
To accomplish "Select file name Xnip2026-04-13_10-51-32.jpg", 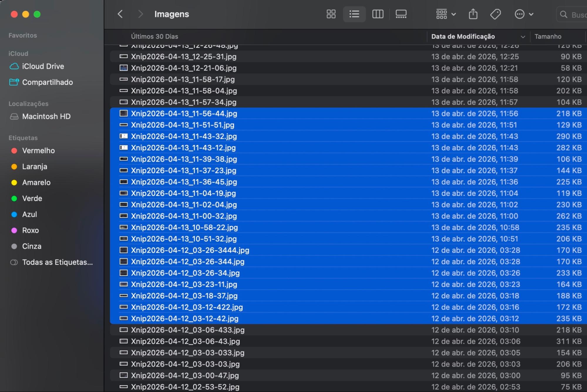I will coord(184,239).
